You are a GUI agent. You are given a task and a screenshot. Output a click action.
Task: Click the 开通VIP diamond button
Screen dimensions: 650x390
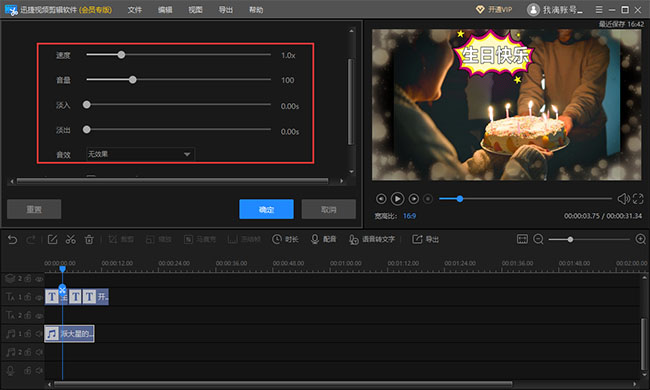tap(494, 10)
